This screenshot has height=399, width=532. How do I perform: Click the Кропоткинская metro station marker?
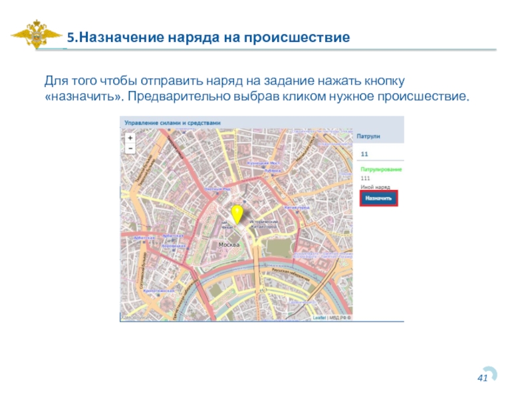[x=160, y=291]
